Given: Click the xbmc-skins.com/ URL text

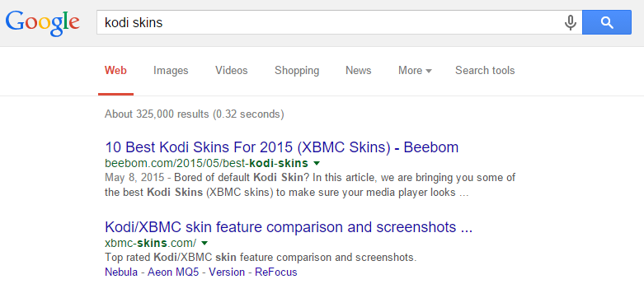Looking at the screenshot, I should (151, 243).
